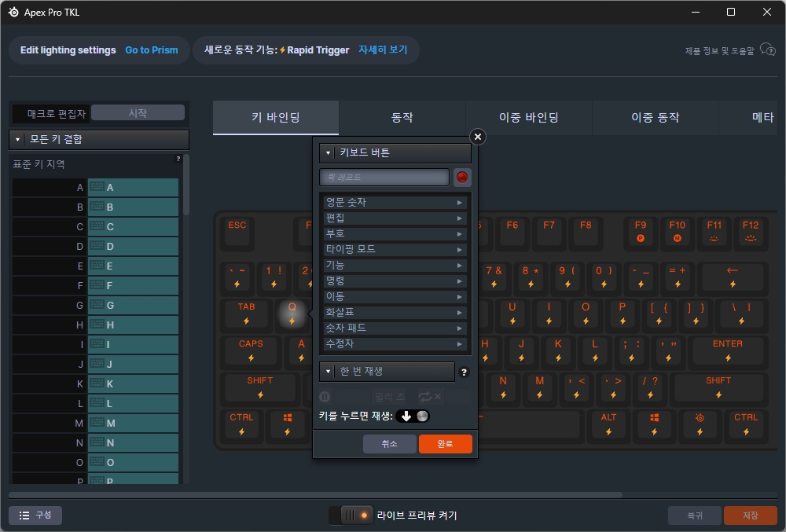The image size is (786, 532).
Task: Expand the 타이핑 모드 submenu
Action: coord(395,249)
